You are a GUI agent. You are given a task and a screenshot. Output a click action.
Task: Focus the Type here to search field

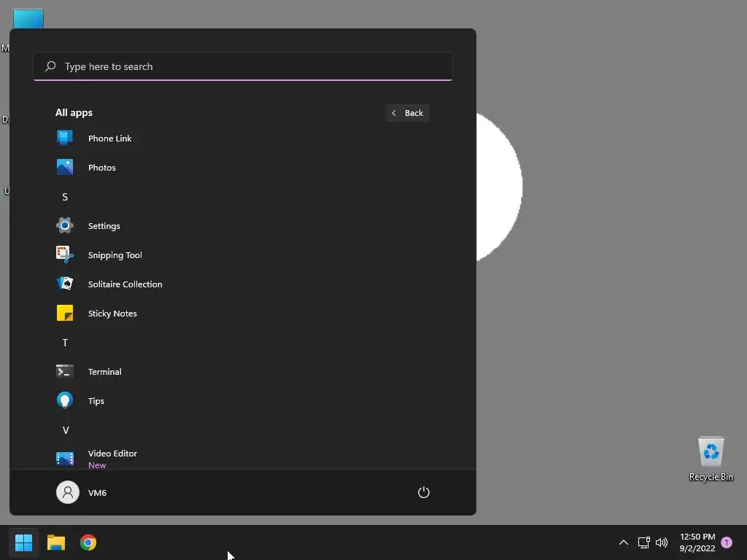243,66
